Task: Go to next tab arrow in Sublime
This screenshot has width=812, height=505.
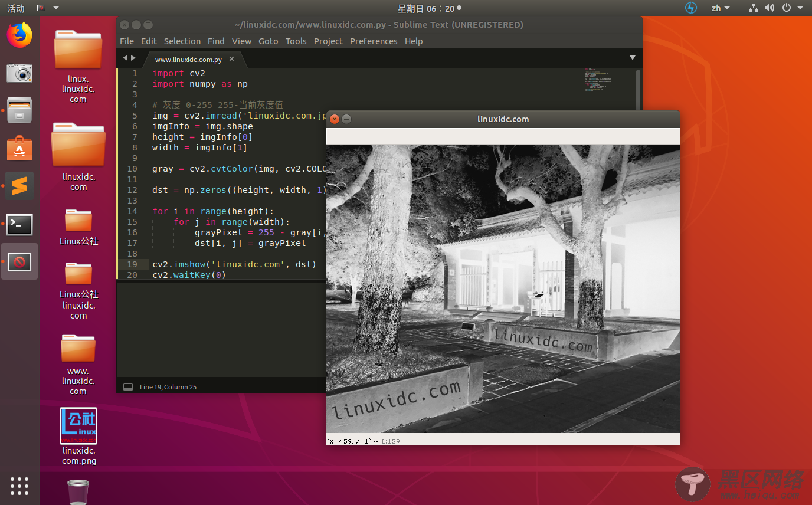Action: (x=133, y=58)
